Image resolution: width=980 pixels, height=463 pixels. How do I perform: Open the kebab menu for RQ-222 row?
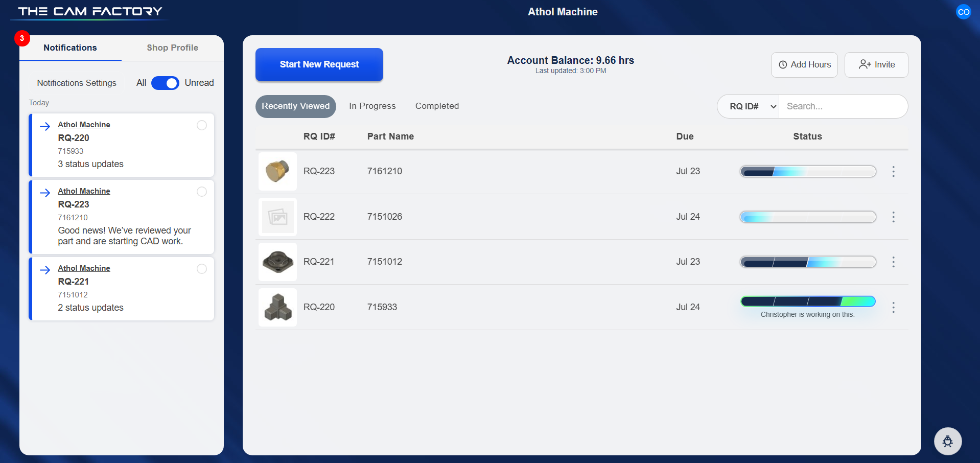pyautogui.click(x=893, y=217)
